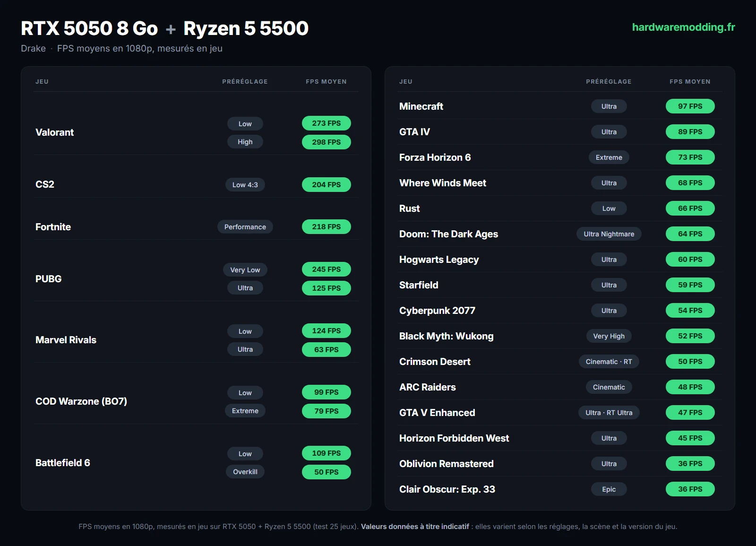Select the Drake subtitle text

click(x=33, y=48)
